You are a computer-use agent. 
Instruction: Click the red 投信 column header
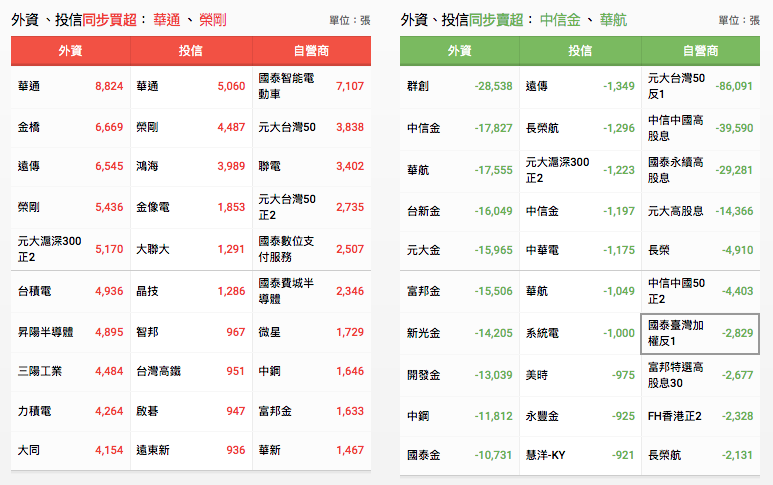tap(191, 51)
